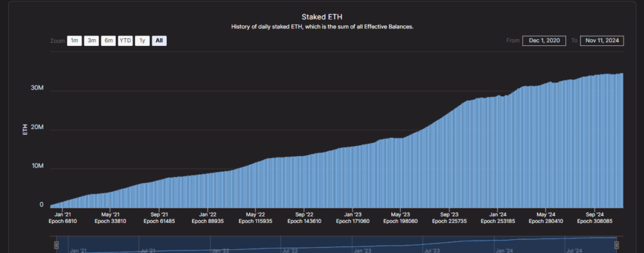Screen dimensions: 644x253
Task: Click the 30M y-axis label
Action: click(37, 89)
